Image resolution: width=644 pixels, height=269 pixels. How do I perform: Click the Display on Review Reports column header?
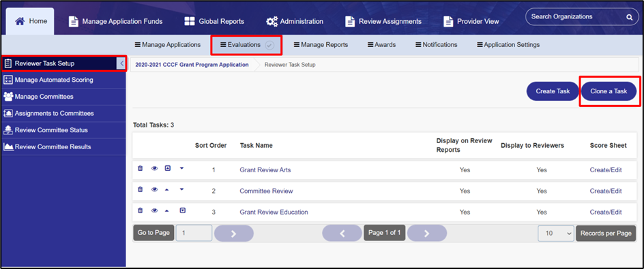[x=464, y=145]
